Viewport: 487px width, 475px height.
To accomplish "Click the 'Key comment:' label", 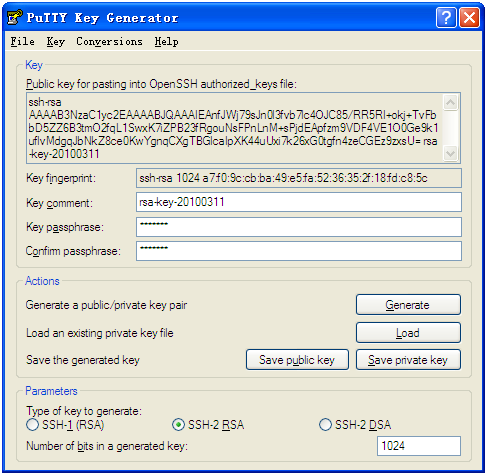I will [x=59, y=203].
